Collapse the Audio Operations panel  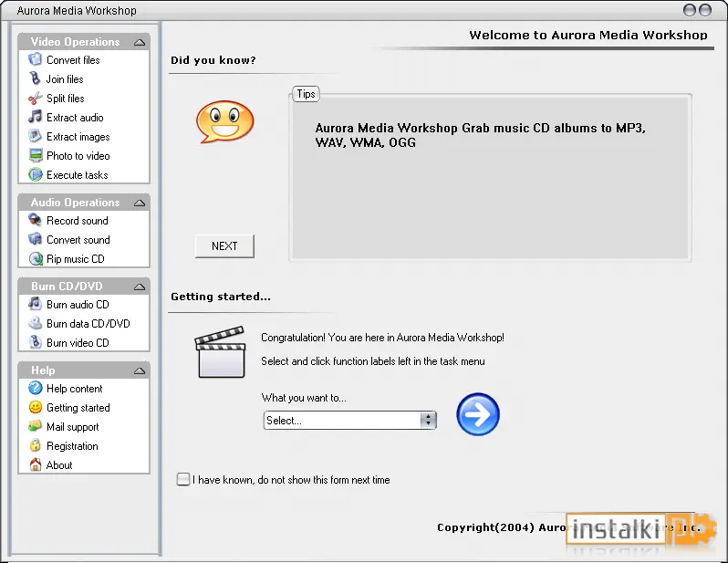tap(140, 203)
